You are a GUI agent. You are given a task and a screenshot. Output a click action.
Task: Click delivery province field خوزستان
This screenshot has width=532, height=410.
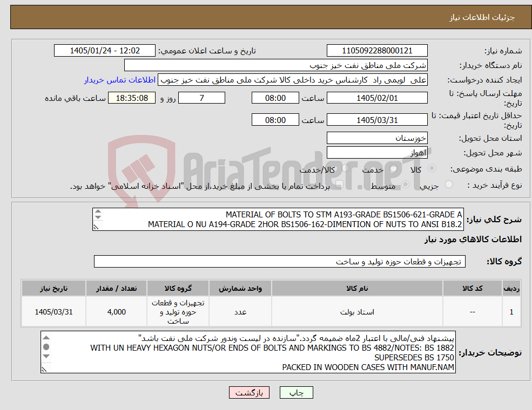(377, 138)
